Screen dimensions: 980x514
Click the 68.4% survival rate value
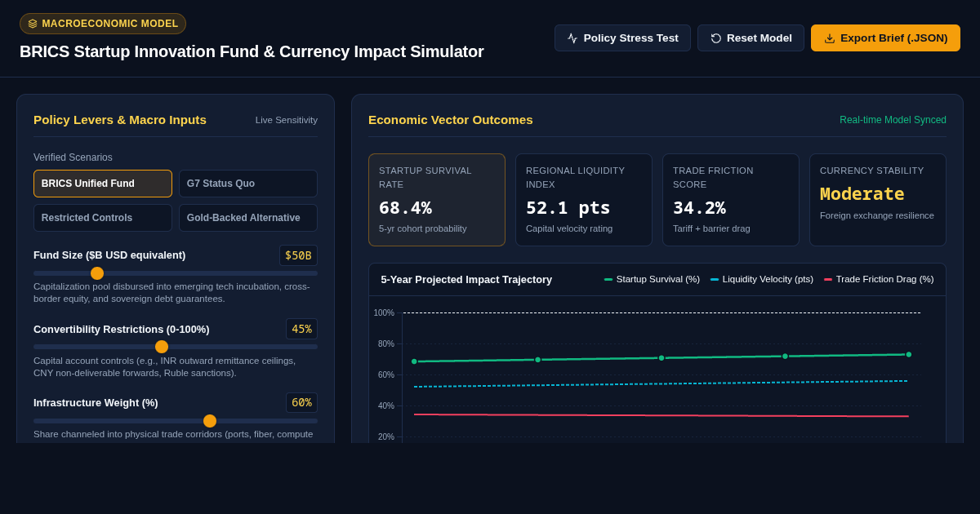pyautogui.click(x=405, y=208)
